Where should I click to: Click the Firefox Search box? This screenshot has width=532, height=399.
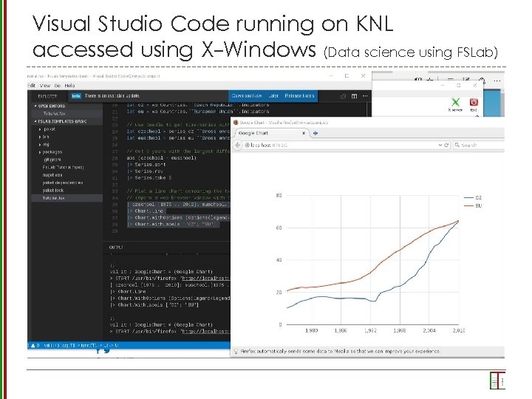coord(479,145)
